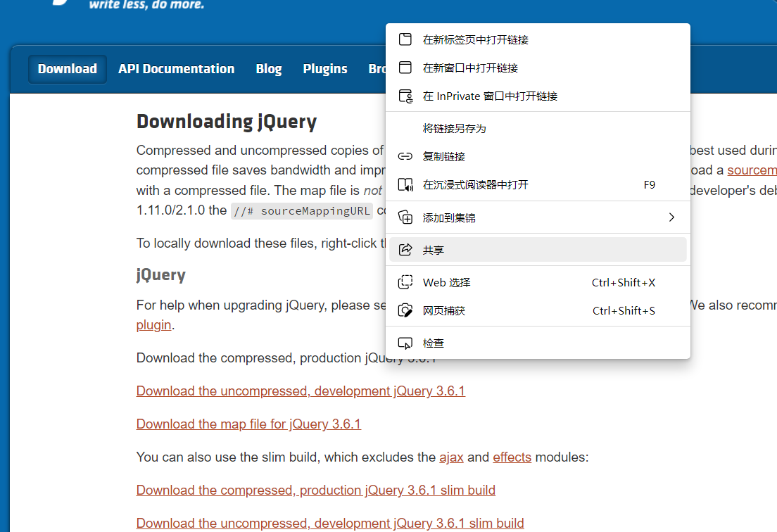Viewport: 777px width, 532px height.
Task: Choose 共享 in the context menu
Action: tap(538, 250)
